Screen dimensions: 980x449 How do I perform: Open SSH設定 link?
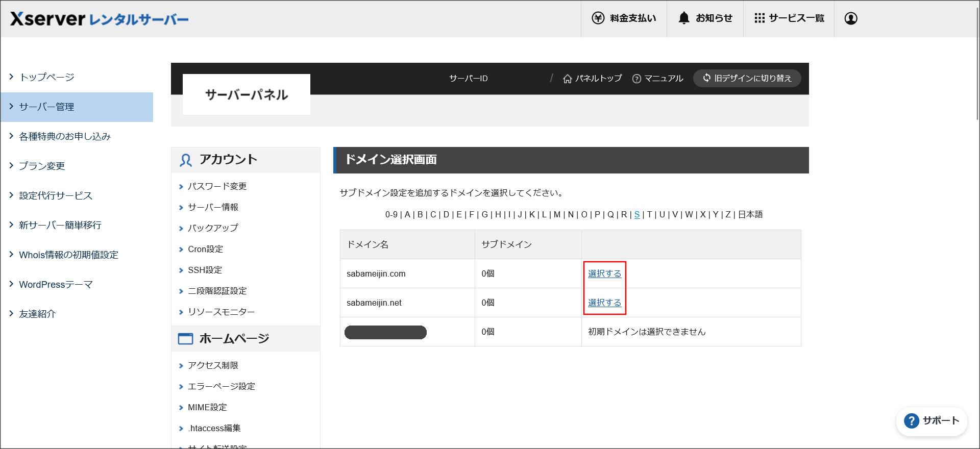tap(205, 270)
